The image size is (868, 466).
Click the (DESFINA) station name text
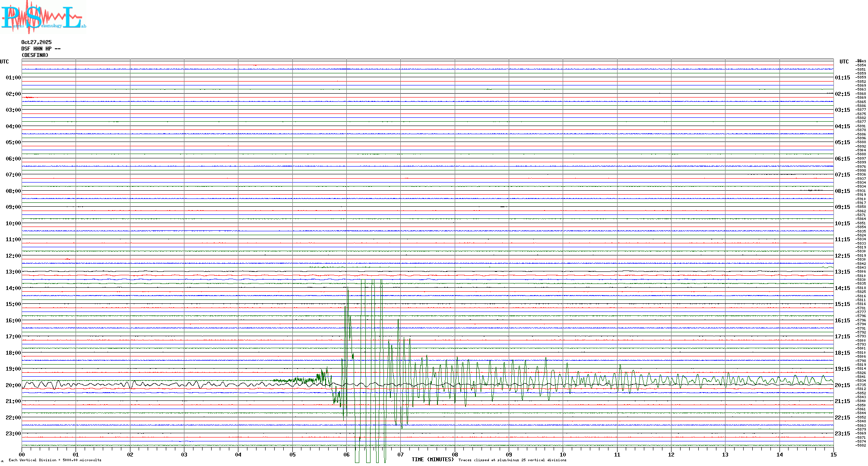(x=35, y=55)
